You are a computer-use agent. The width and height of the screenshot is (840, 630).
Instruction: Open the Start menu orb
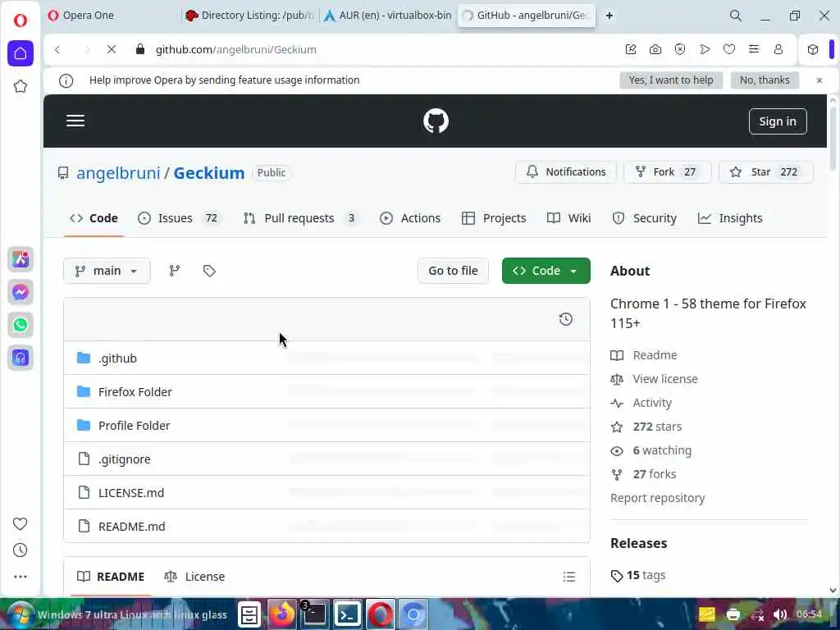pyautogui.click(x=21, y=614)
